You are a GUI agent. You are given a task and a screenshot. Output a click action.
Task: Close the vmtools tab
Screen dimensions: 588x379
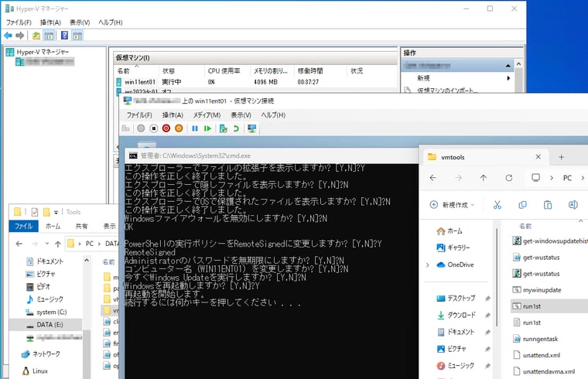pos(538,157)
